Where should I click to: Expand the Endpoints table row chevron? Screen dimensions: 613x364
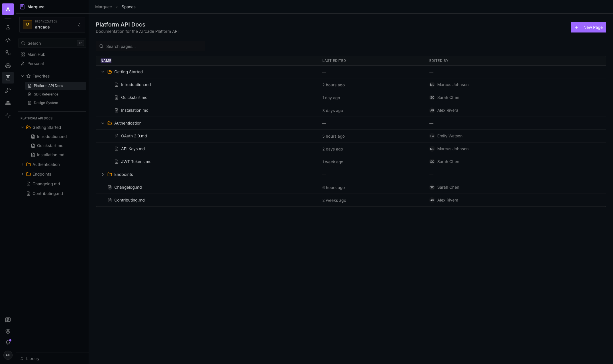click(x=103, y=174)
